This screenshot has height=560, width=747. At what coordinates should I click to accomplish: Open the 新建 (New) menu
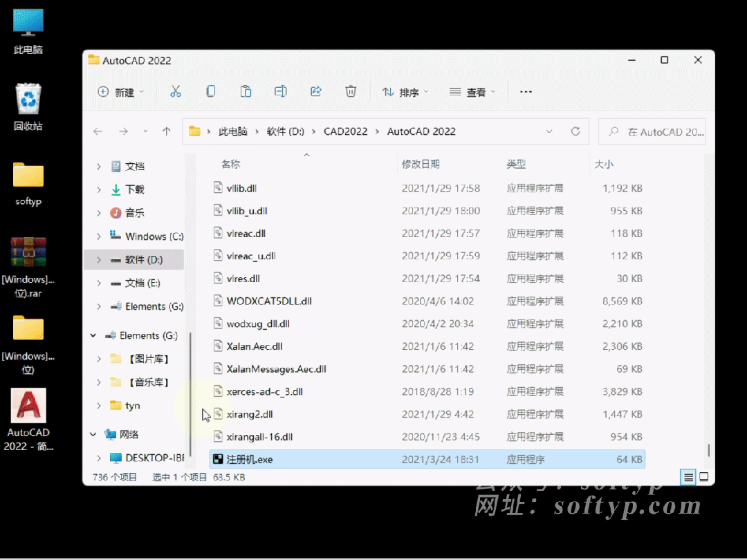120,92
